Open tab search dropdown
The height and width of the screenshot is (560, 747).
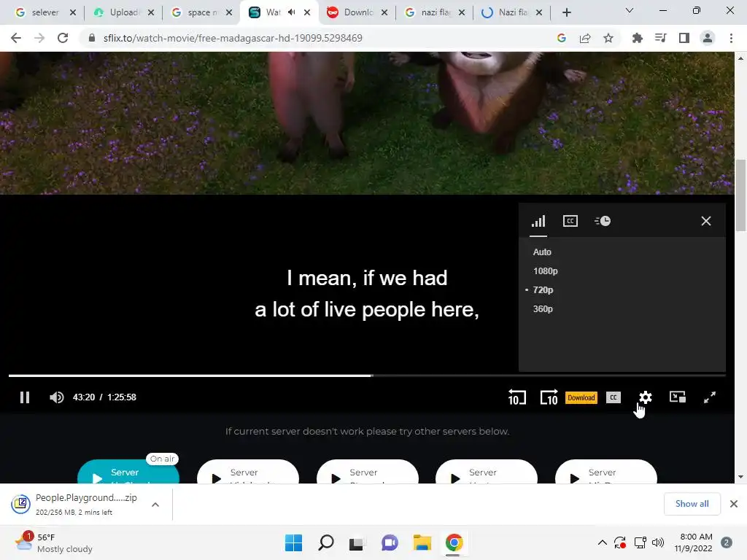coord(630,10)
